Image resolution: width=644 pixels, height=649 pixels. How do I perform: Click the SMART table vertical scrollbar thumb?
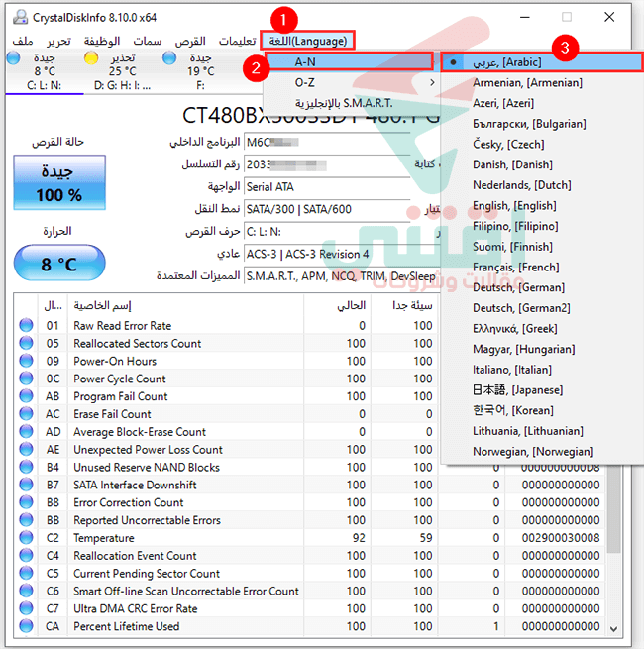coord(613,508)
